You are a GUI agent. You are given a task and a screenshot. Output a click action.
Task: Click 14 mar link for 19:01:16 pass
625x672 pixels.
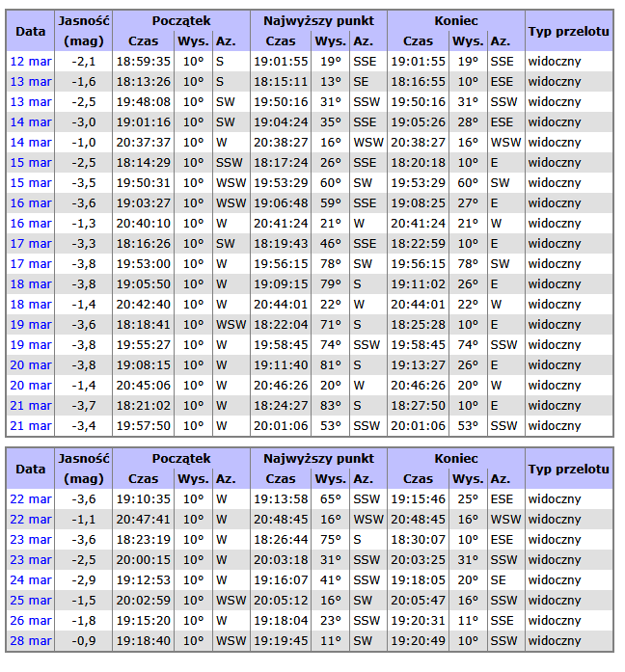click(x=31, y=121)
